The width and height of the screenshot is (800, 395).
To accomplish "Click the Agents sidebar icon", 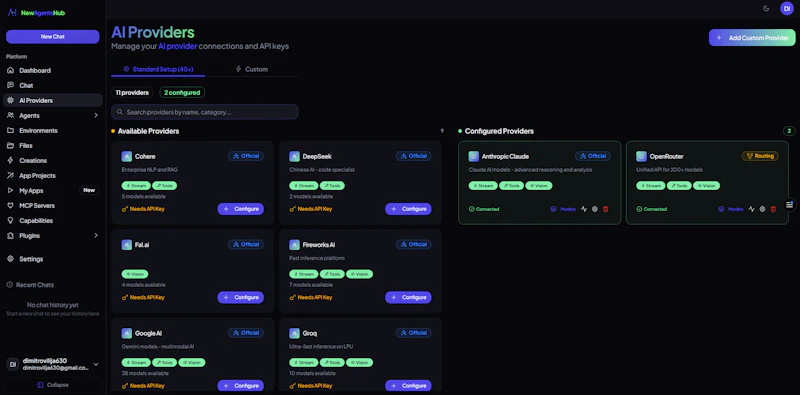I will (x=10, y=115).
